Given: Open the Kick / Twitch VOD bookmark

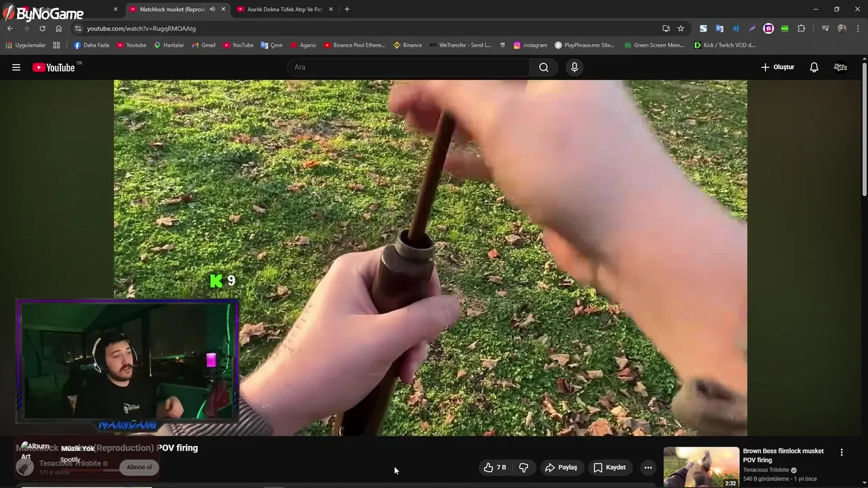Looking at the screenshot, I should pos(724,45).
